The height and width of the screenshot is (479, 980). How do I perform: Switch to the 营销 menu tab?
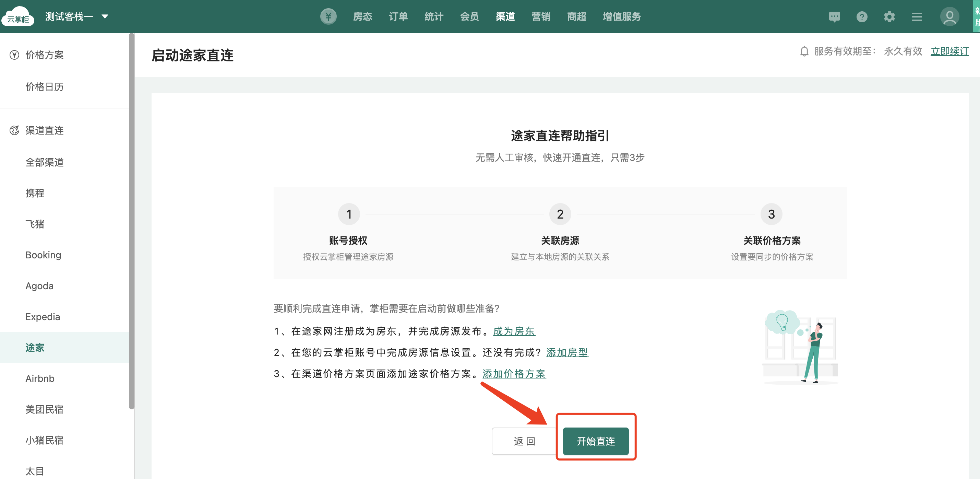click(x=541, y=16)
